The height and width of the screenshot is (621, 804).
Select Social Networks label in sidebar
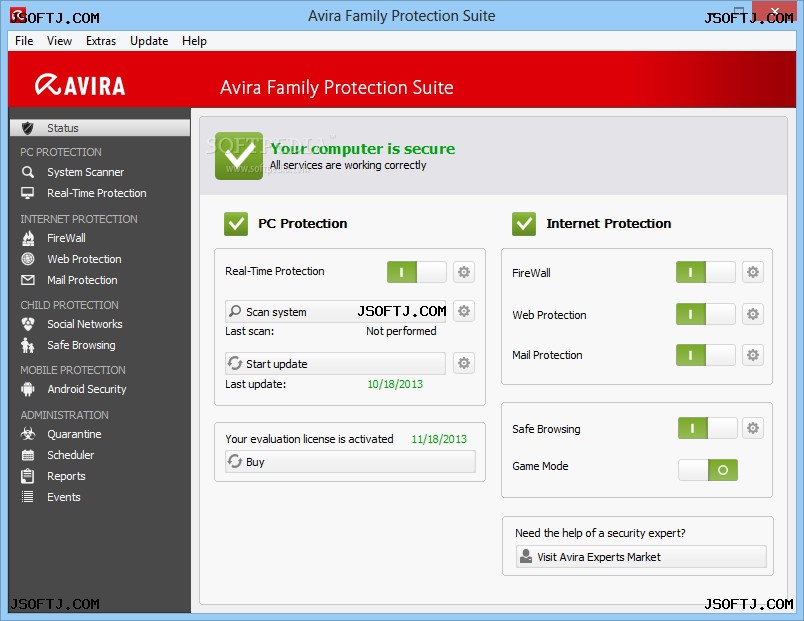point(85,324)
